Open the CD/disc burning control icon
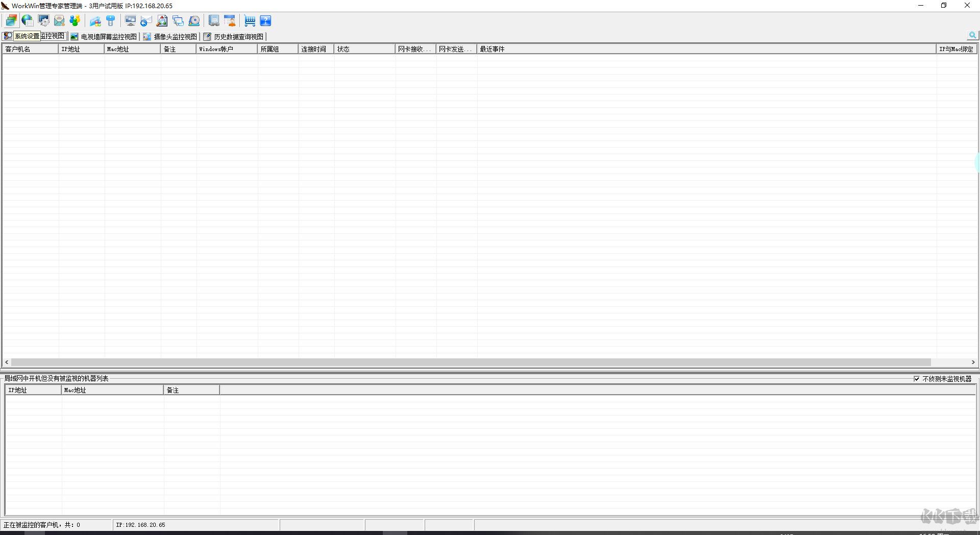 [194, 20]
